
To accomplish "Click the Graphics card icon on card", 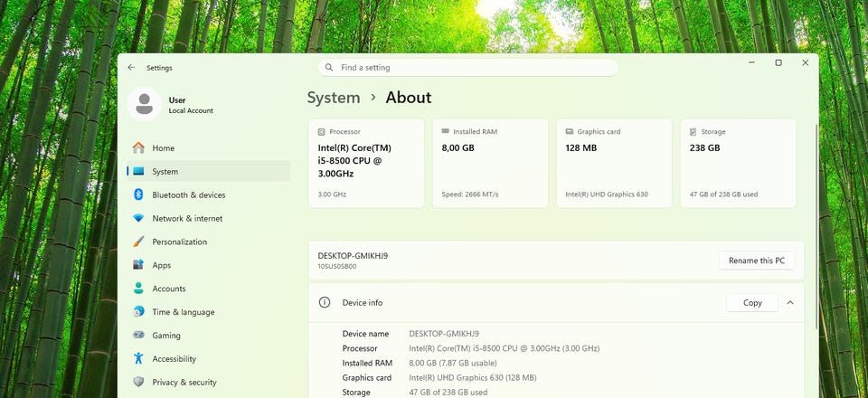I will pos(570,132).
